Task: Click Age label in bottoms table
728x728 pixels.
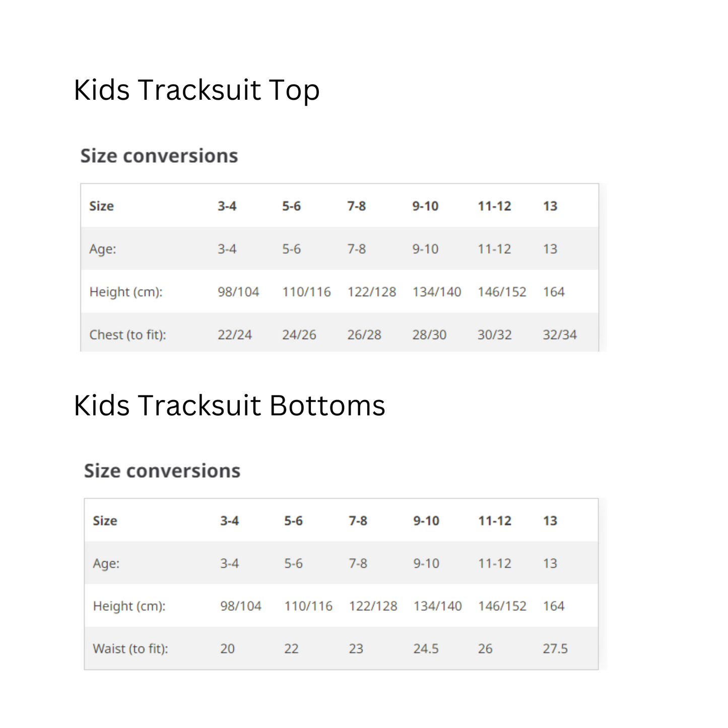Action: 106,563
